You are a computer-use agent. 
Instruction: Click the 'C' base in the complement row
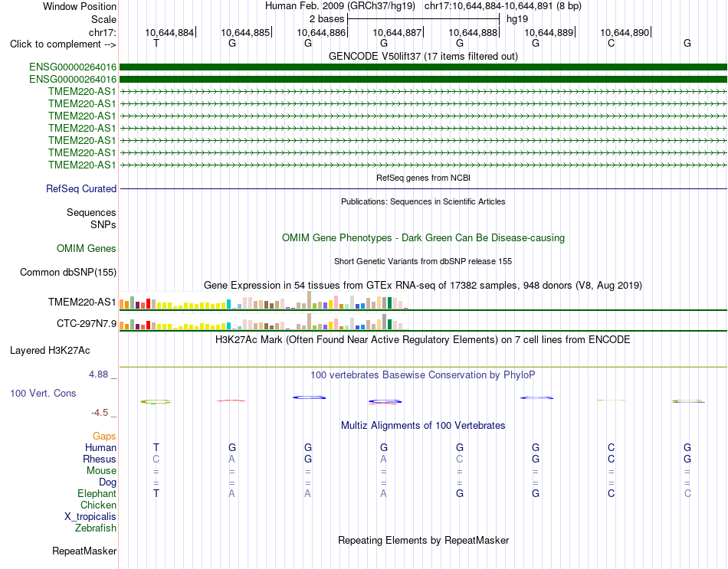tap(611, 43)
